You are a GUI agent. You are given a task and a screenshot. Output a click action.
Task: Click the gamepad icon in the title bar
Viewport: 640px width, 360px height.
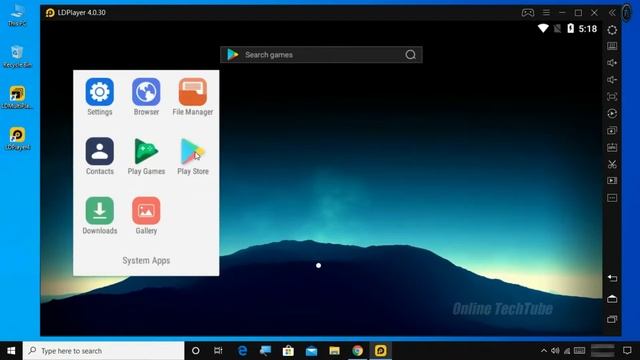point(527,13)
